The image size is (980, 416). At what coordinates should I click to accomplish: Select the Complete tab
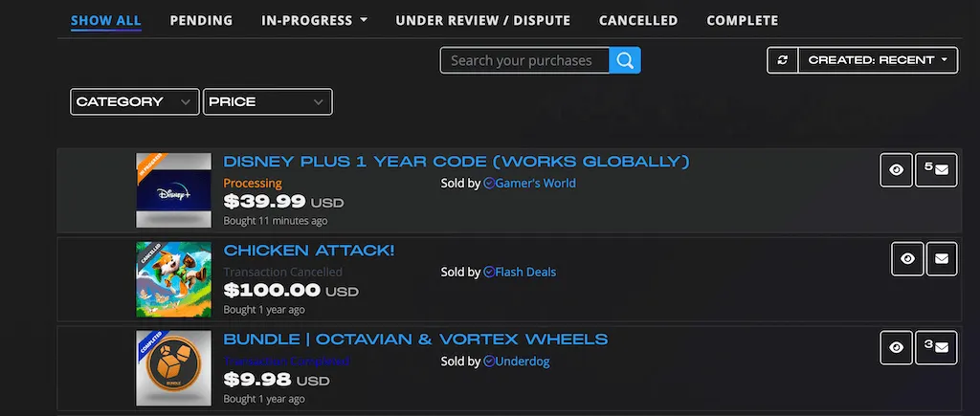tap(742, 20)
